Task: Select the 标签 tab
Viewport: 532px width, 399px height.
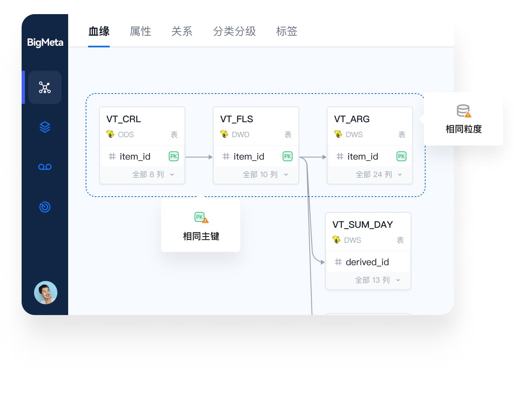Action: pyautogui.click(x=287, y=31)
